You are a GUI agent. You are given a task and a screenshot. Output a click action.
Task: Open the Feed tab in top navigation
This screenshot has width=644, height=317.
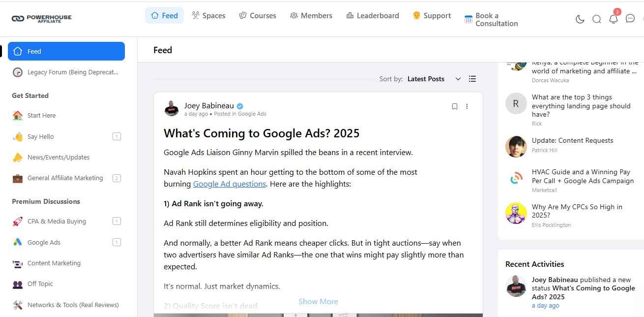click(x=165, y=15)
